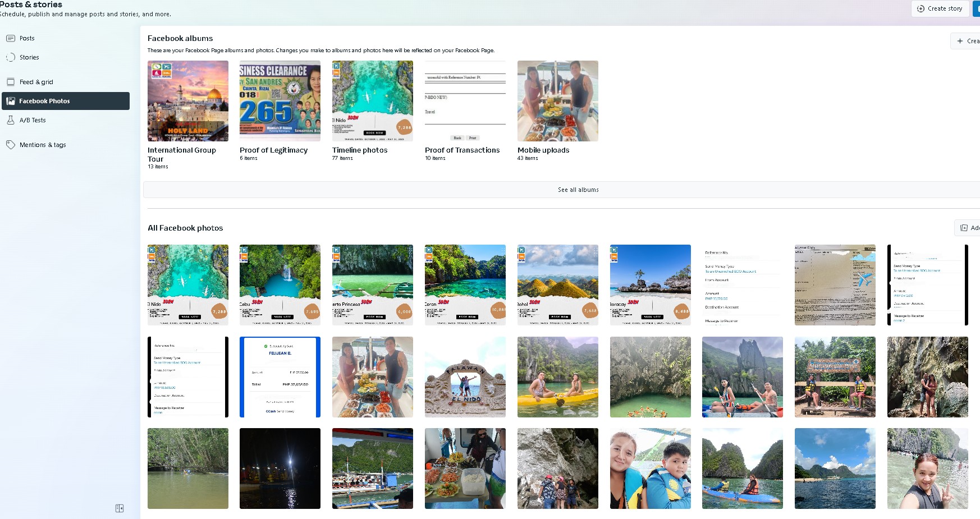Click the create album plus button
The height and width of the screenshot is (519, 980).
pyautogui.click(x=966, y=41)
